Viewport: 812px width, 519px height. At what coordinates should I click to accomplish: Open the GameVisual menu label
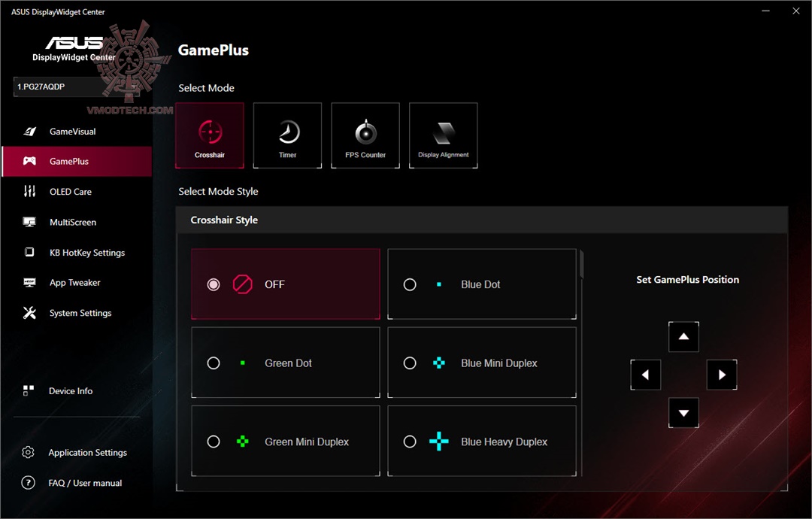pyautogui.click(x=72, y=132)
